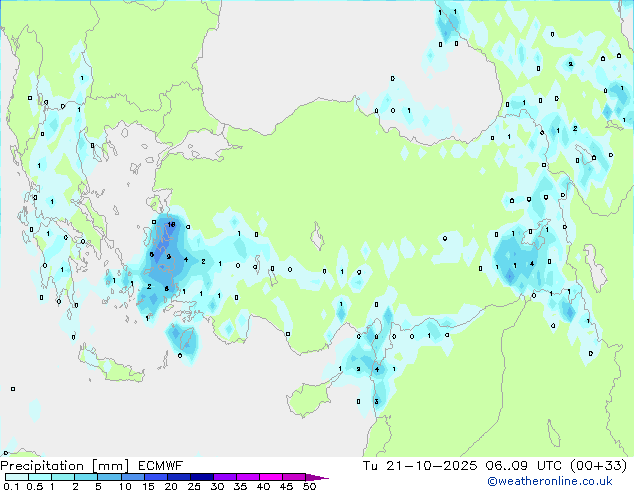634x490 pixels.
Task: Select the 2–5 mm light blue legend swatch
Action: pos(87,477)
